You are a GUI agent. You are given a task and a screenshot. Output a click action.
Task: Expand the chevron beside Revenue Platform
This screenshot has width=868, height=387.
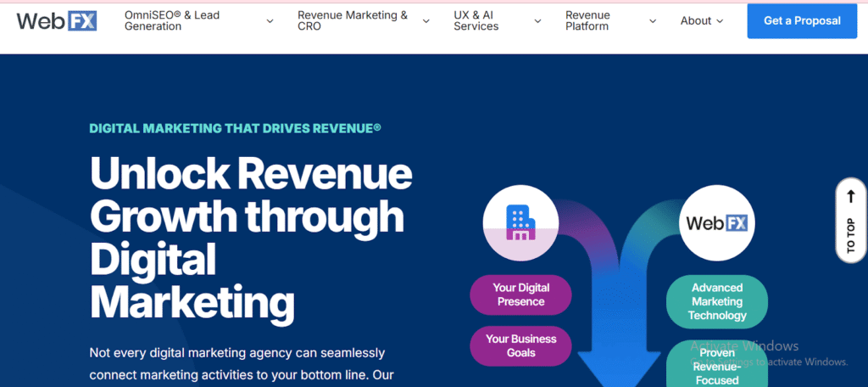pyautogui.click(x=653, y=21)
